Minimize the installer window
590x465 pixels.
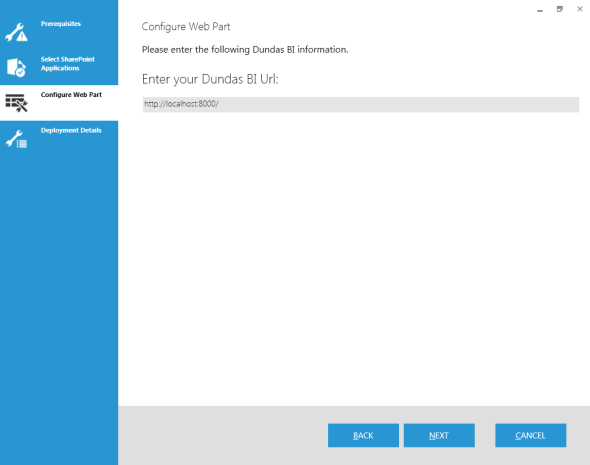pyautogui.click(x=540, y=9)
